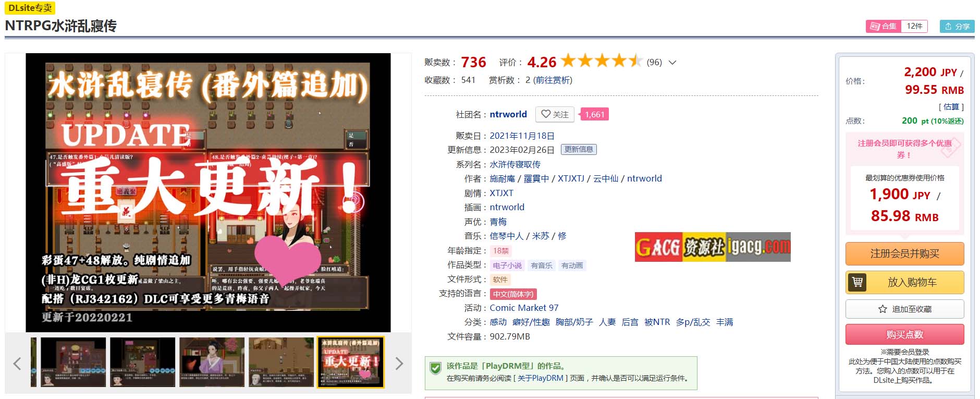Screen dimensions: 980x399
Task: Click the 估算 price estimate link
Action: point(951,106)
